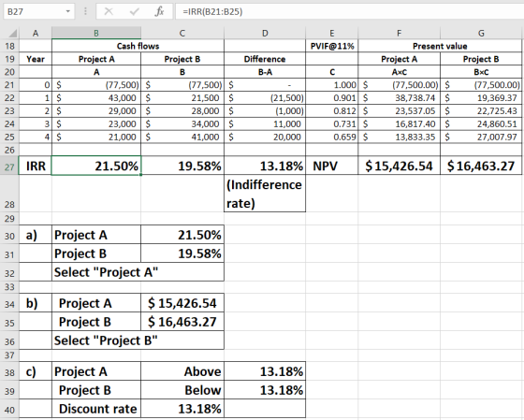Viewport: 524px width, 420px height.
Task: Click Project B cash flow 41,000
Action: click(x=182, y=137)
